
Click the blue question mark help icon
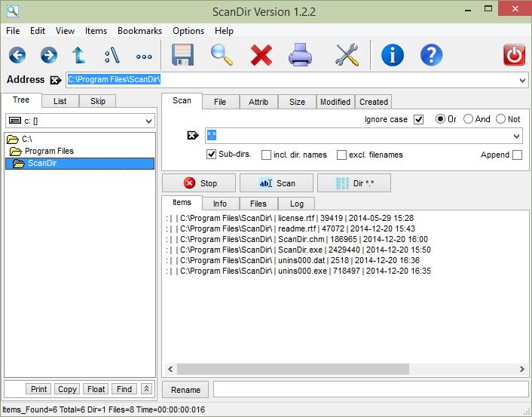pos(431,55)
